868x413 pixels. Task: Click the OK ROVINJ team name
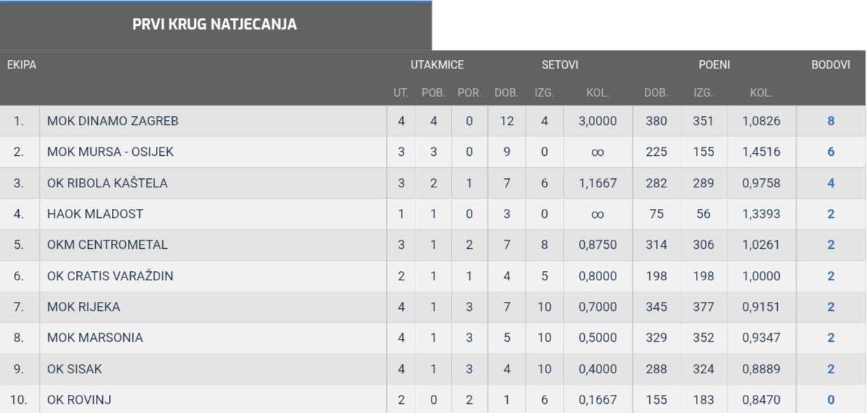pos(79,400)
